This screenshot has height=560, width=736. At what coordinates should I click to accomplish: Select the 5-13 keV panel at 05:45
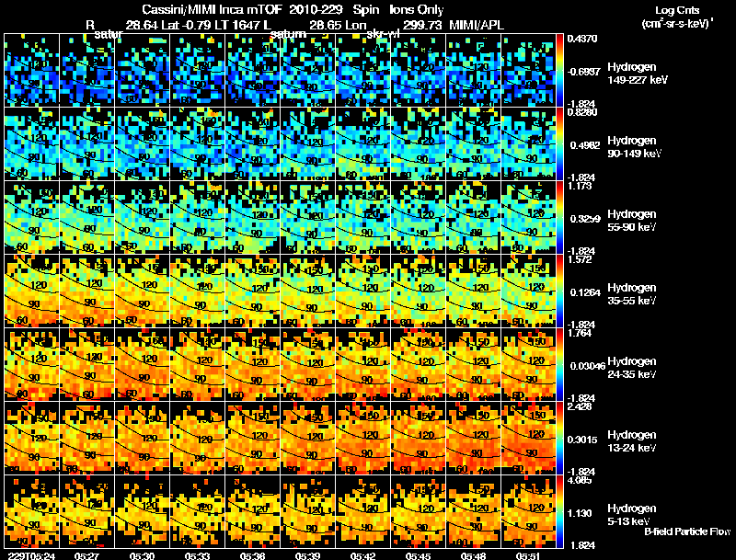(x=419, y=512)
